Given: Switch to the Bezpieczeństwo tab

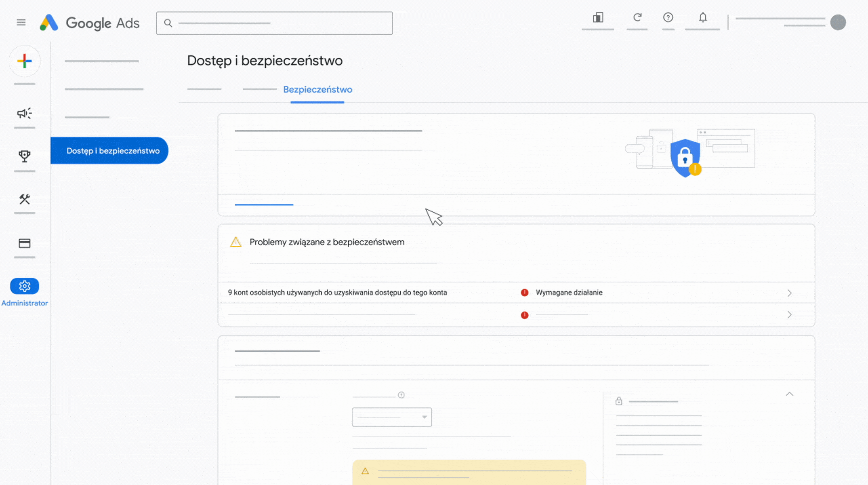Looking at the screenshot, I should 317,89.
